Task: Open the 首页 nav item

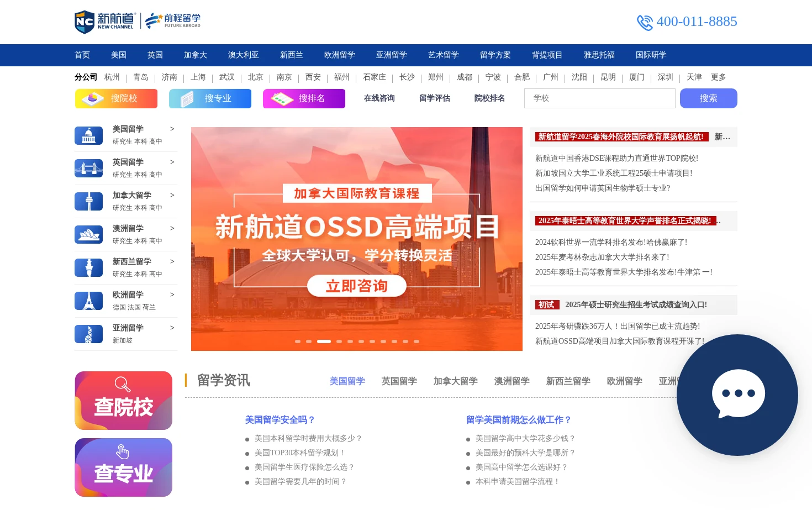Action: pyautogui.click(x=82, y=55)
